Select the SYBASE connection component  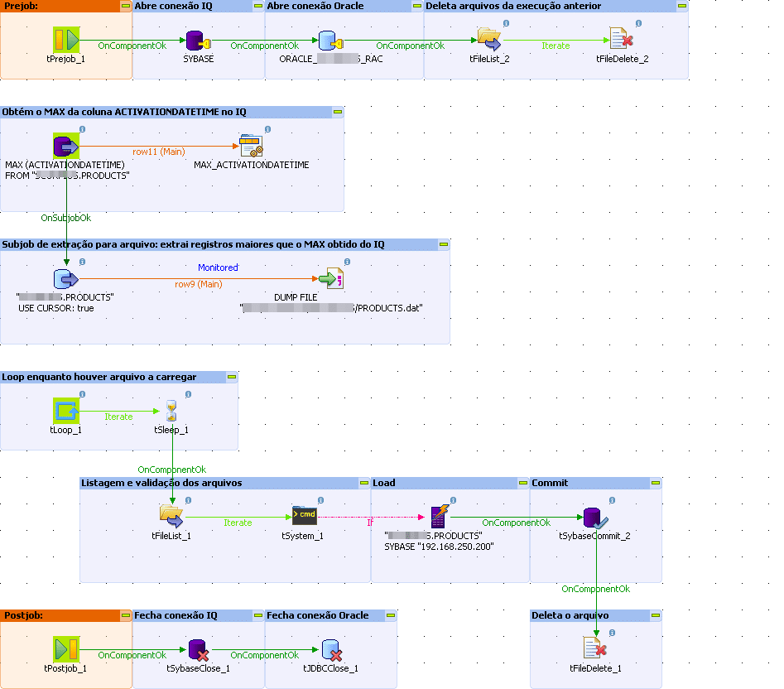194,39
